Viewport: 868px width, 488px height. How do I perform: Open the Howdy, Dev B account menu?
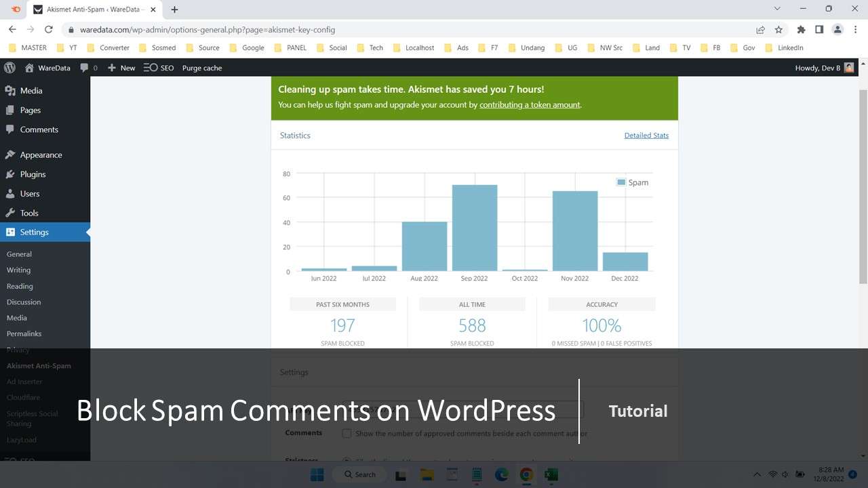coord(825,68)
